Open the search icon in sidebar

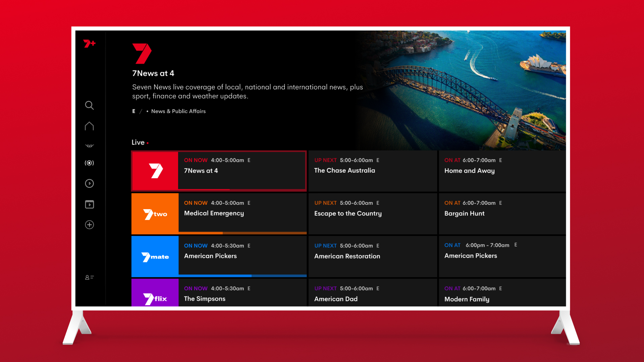[x=89, y=106]
